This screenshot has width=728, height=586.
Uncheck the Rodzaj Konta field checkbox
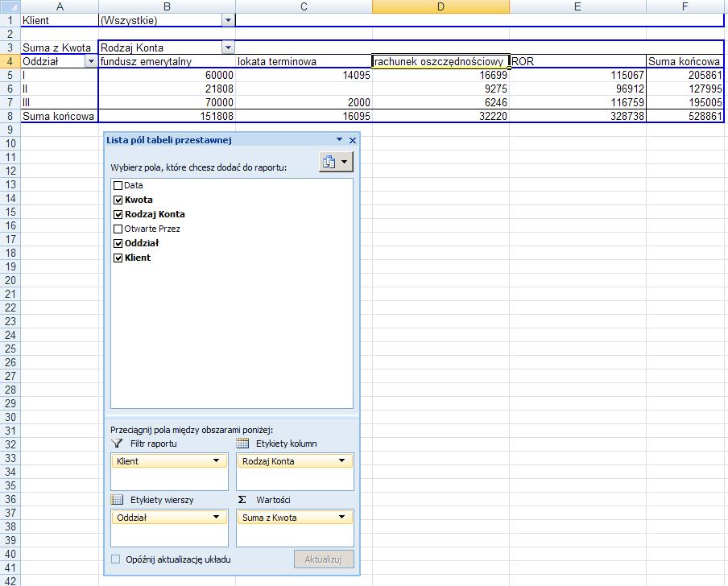click(118, 214)
